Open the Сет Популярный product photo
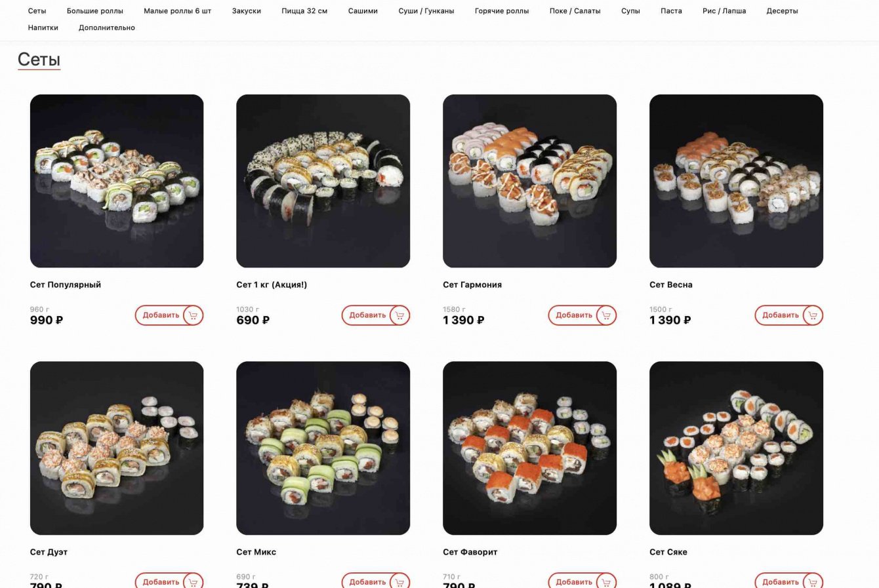 117,181
